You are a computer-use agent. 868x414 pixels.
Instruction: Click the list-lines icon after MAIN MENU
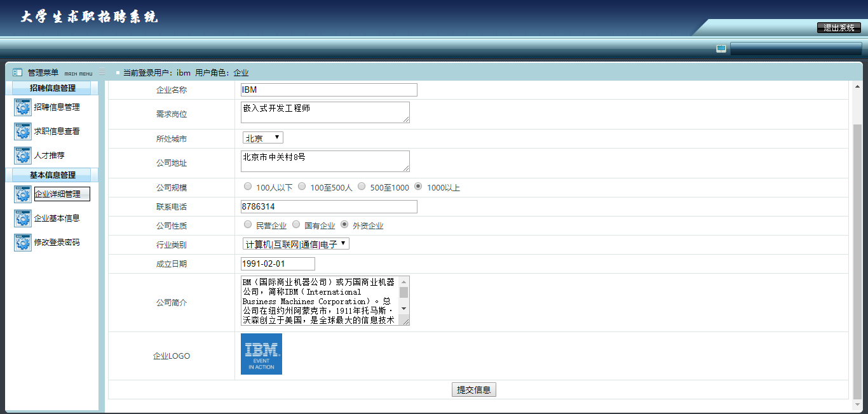(102, 72)
